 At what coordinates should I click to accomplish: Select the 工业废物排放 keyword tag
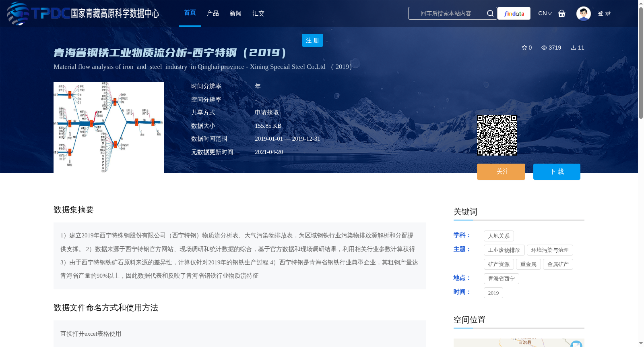pyautogui.click(x=504, y=250)
